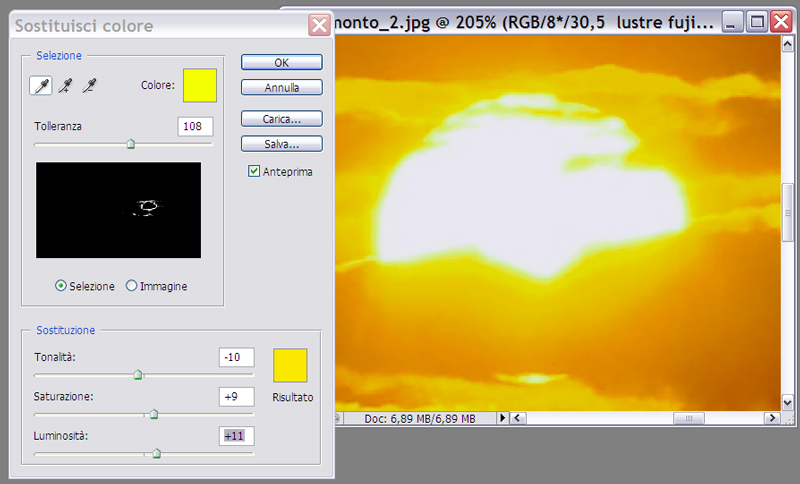Open the status bar info arrow menu
This screenshot has width=800, height=484.
[x=503, y=417]
